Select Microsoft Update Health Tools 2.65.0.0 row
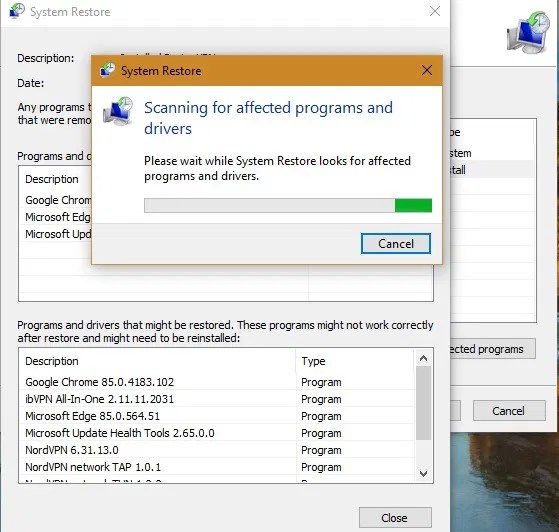 (217, 433)
